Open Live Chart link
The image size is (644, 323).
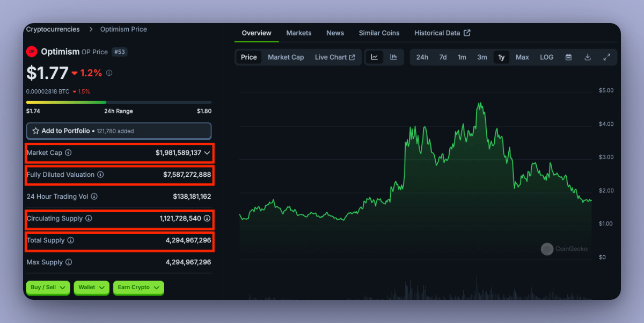click(335, 57)
